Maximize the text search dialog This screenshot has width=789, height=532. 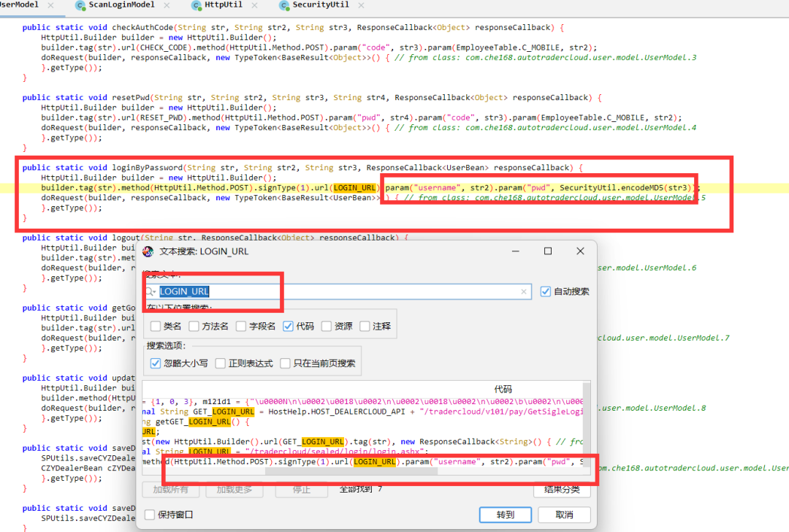(548, 251)
